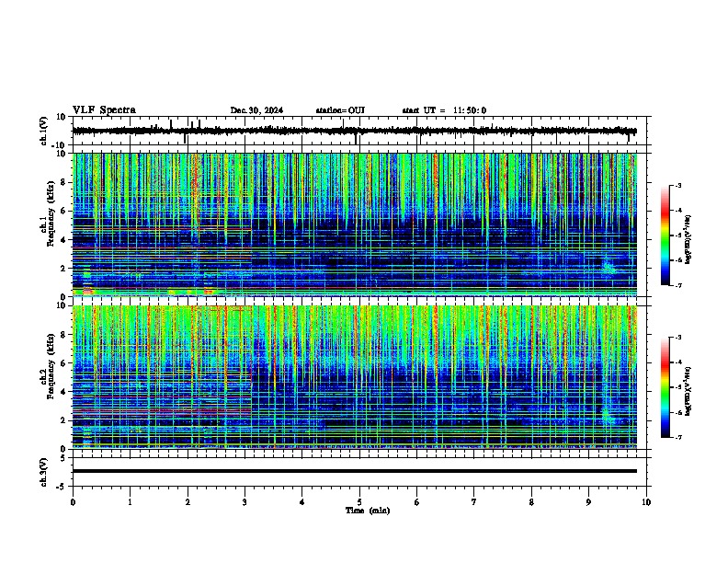Click time axis tick label "9"
The image size is (728, 563).
pyautogui.click(x=588, y=502)
